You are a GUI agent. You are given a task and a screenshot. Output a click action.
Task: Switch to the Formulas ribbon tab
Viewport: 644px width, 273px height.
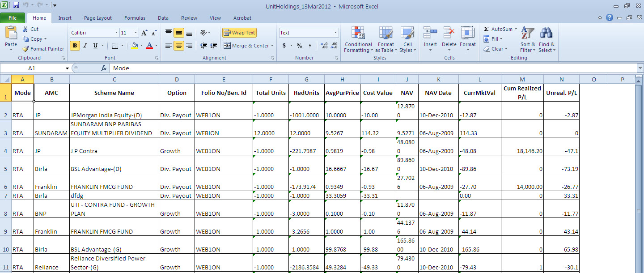(x=135, y=18)
